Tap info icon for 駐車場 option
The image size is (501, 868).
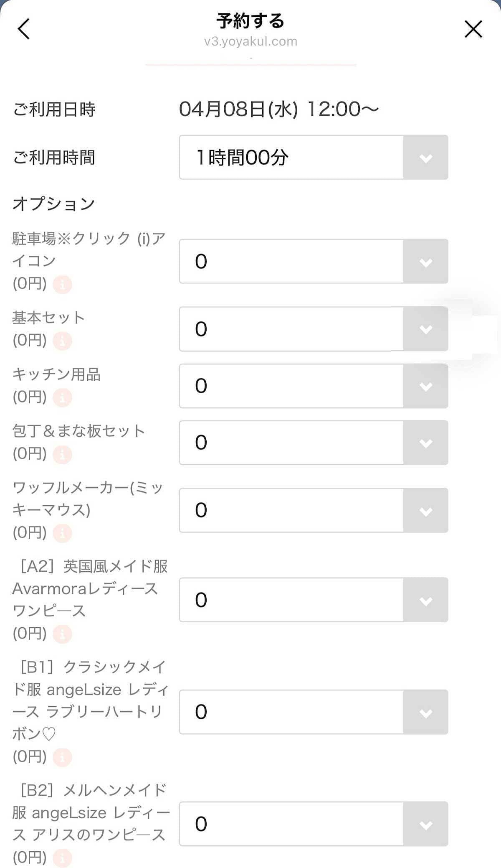62,285
